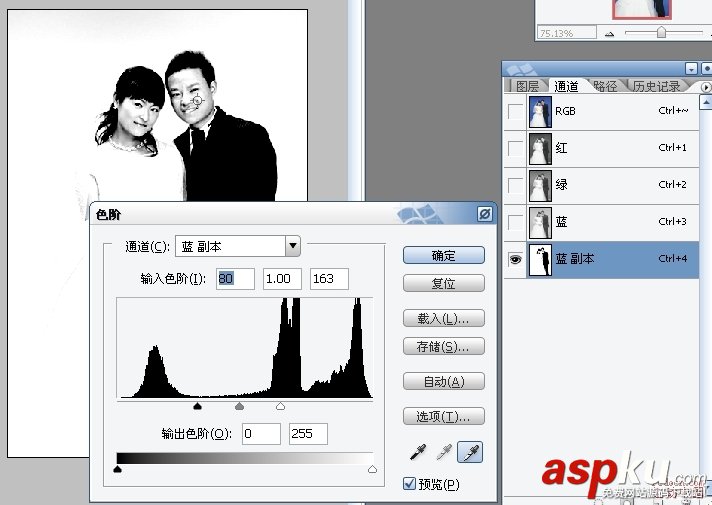Viewport: 712px width, 505px height.
Task: Click the 复位 (Reset) button
Action: tap(444, 283)
